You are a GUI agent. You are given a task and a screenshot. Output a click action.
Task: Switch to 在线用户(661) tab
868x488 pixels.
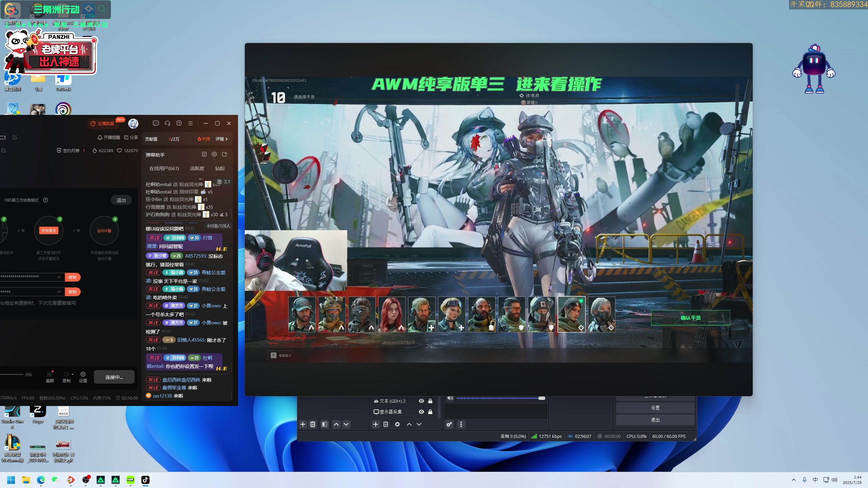point(164,168)
